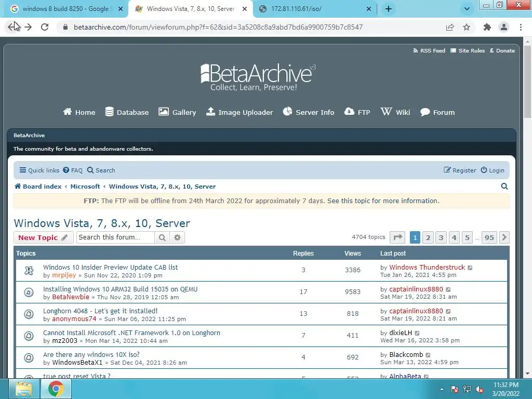The height and width of the screenshot is (399, 532).
Task: Close the Google search tab
Action: pyautogui.click(x=121, y=9)
